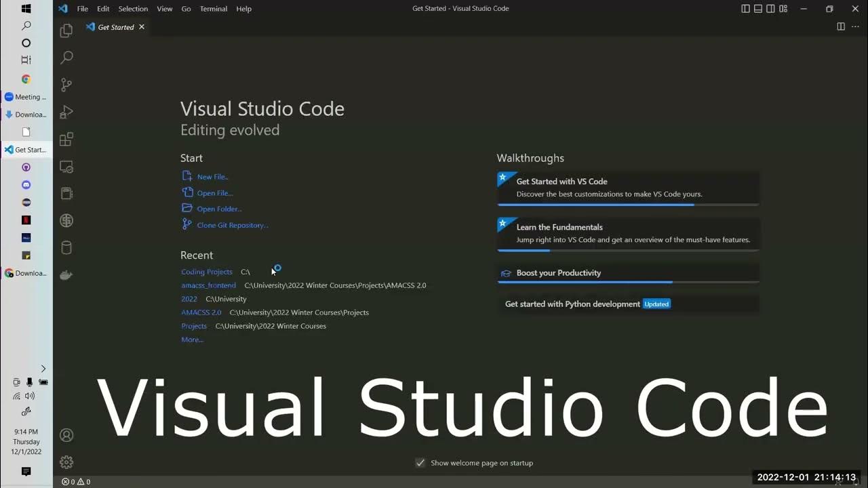
Task: Open the Explorer view in the activity bar
Action: [x=66, y=30]
